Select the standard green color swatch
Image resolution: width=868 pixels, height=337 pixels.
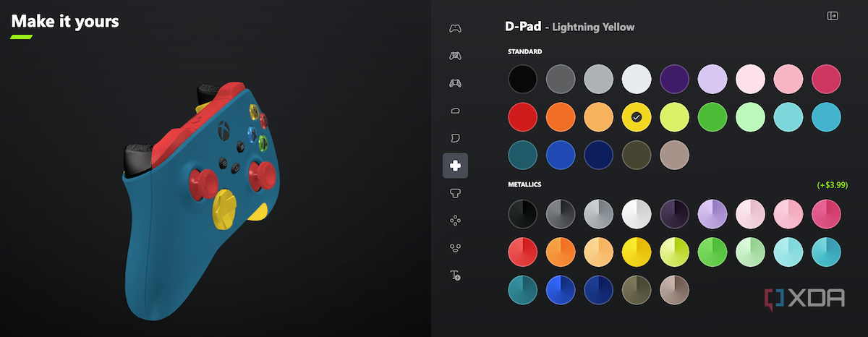pos(712,116)
